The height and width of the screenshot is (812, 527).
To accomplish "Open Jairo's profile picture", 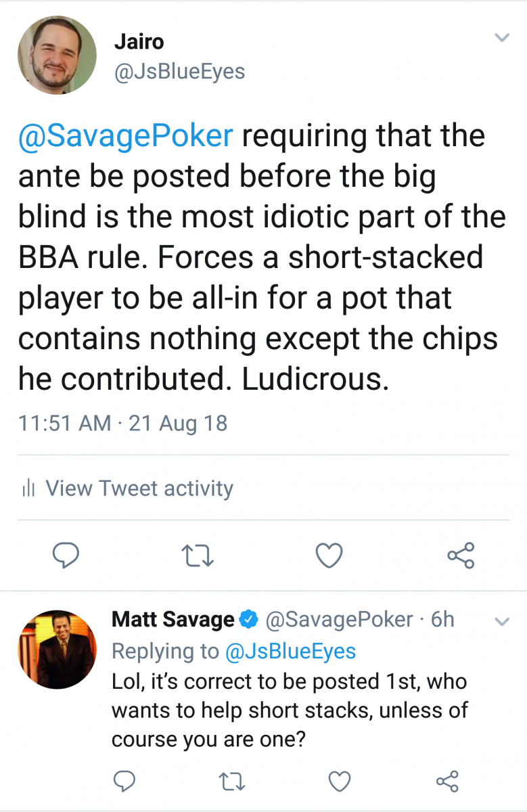I will coord(57,55).
